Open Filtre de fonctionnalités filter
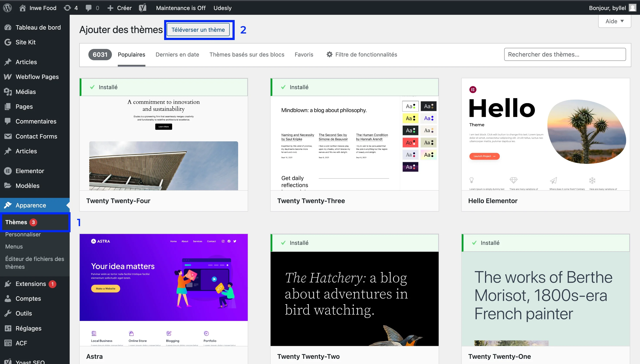Screen dimensions: 640x364 [x=362, y=55]
